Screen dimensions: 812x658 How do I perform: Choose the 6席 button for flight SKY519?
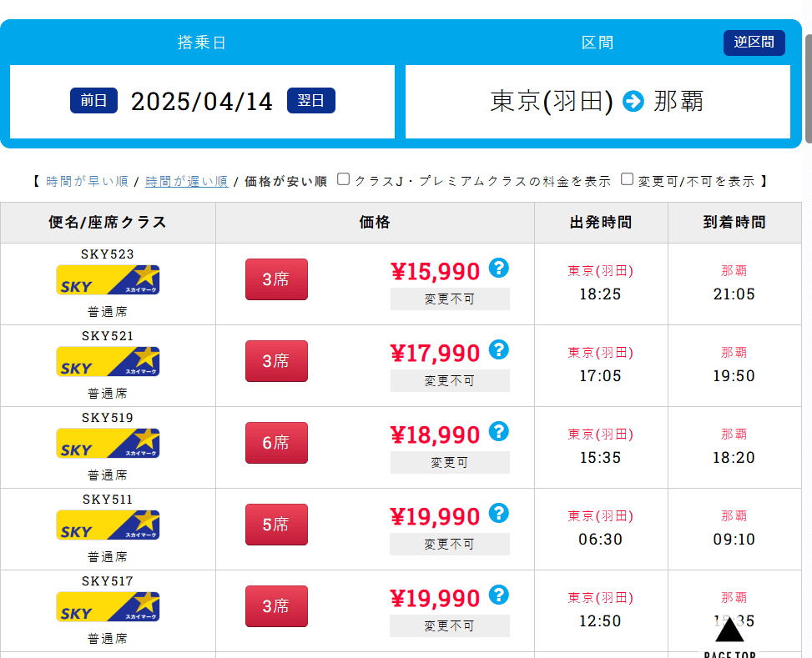276,443
